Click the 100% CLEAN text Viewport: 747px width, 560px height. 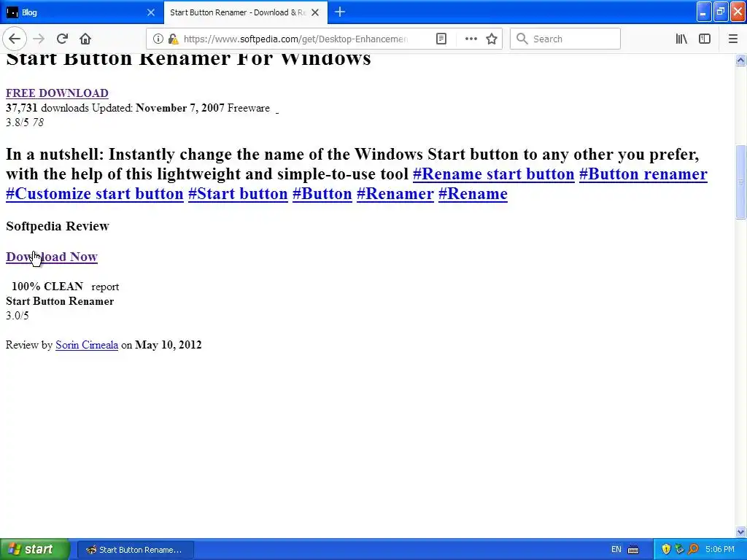(47, 286)
